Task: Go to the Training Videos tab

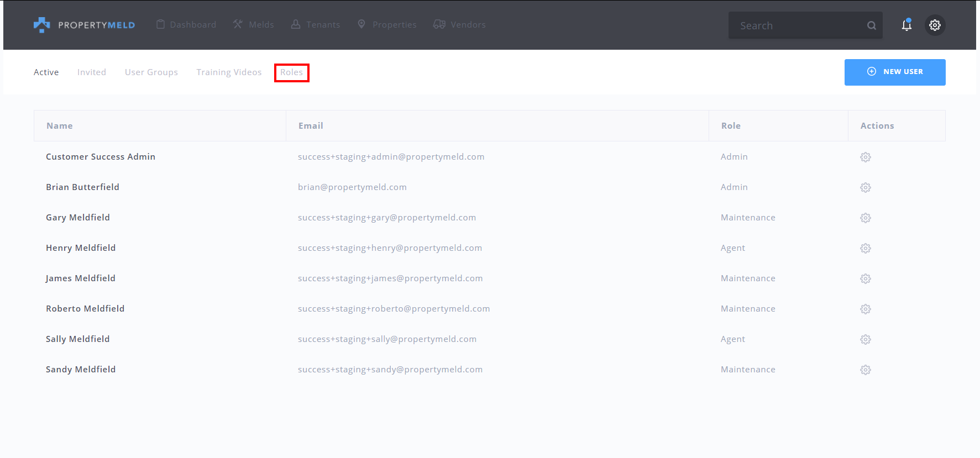Action: (229, 72)
